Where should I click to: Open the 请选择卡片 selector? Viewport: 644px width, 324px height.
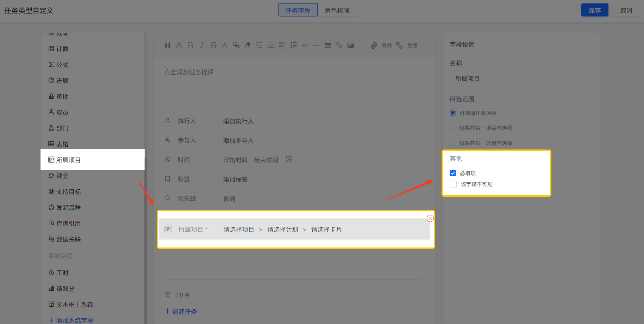pyautogui.click(x=326, y=229)
